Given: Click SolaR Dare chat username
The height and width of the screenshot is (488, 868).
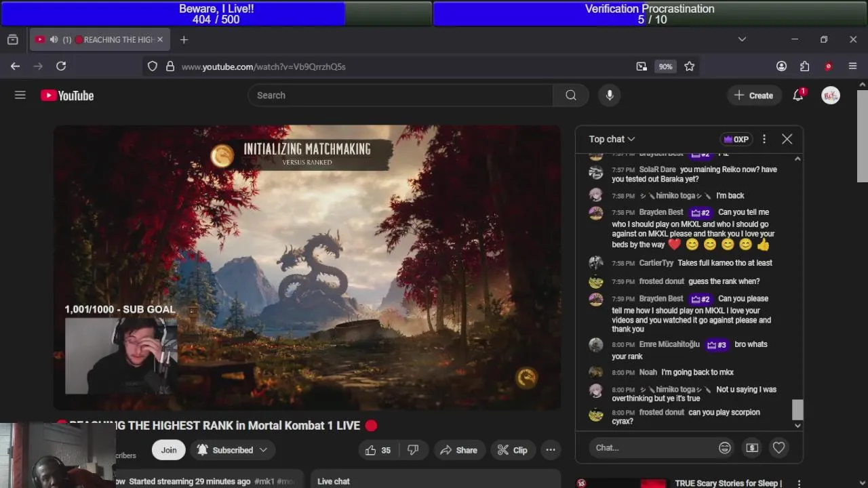Looking at the screenshot, I should 657,169.
